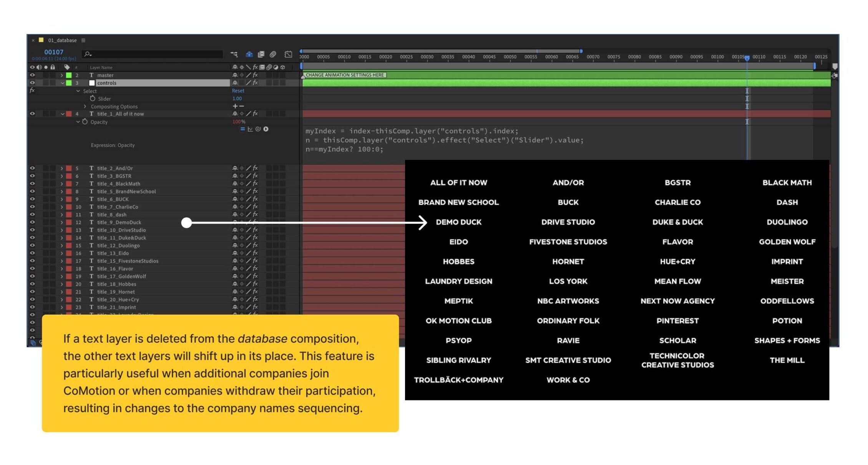Screen dimensions: 868x465
Task: Hide the controls layer with eye icon
Action: coord(32,83)
